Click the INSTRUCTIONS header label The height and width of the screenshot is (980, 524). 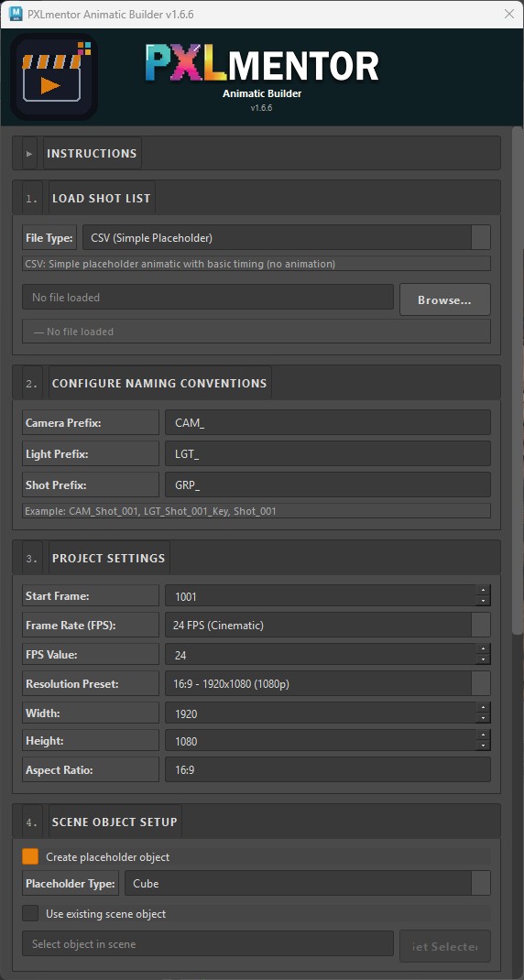tap(92, 153)
